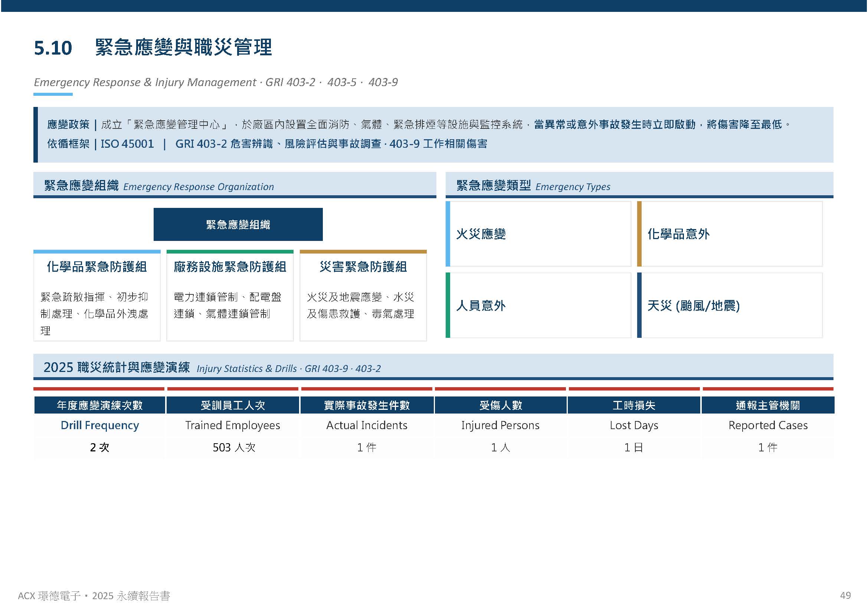The image size is (868, 614).
Task: Click the value 503 人次
Action: (234, 448)
